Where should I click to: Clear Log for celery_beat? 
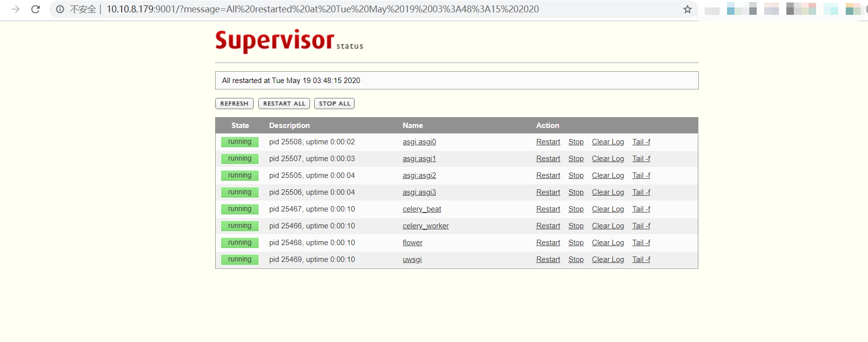(x=608, y=209)
